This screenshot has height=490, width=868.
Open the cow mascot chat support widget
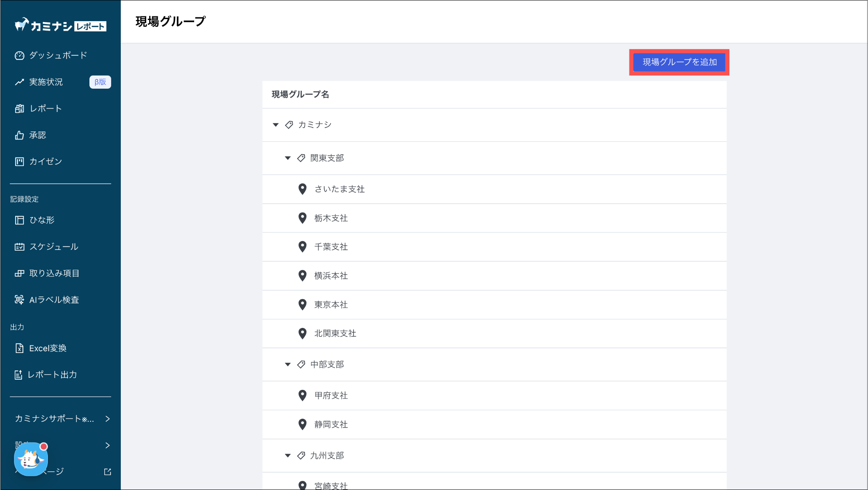click(x=31, y=459)
